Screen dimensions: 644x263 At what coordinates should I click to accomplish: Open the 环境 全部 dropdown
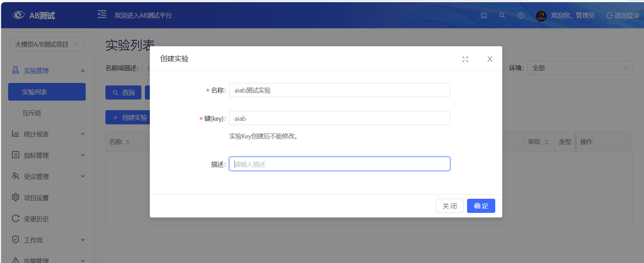click(x=579, y=68)
